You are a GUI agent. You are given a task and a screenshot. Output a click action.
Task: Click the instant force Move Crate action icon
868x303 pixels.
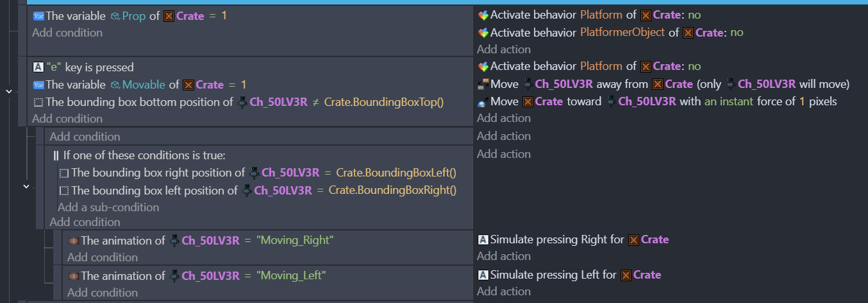click(x=483, y=101)
